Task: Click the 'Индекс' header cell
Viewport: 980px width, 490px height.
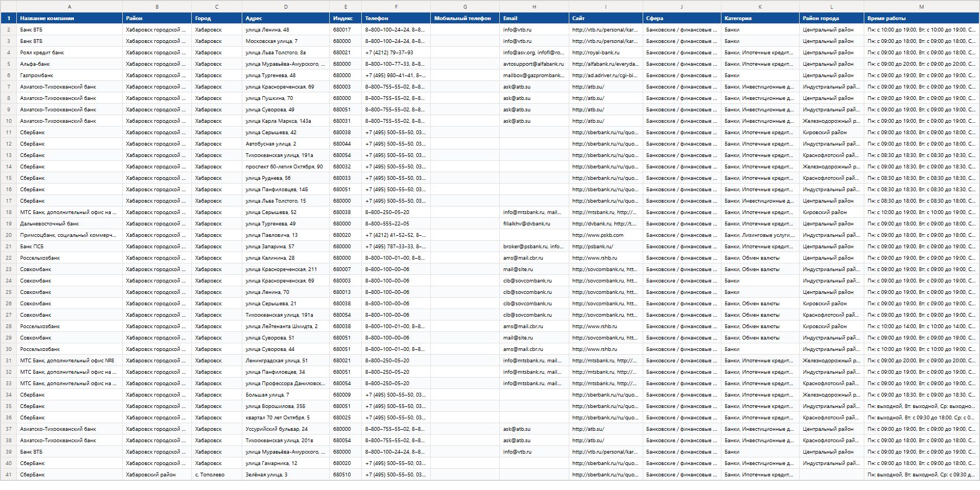Action: [x=345, y=18]
